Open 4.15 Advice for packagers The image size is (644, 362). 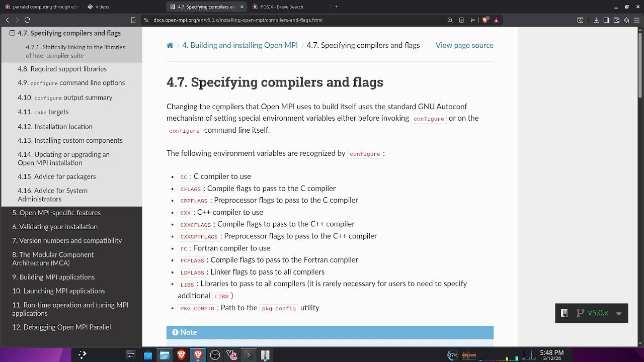pyautogui.click(x=56, y=176)
